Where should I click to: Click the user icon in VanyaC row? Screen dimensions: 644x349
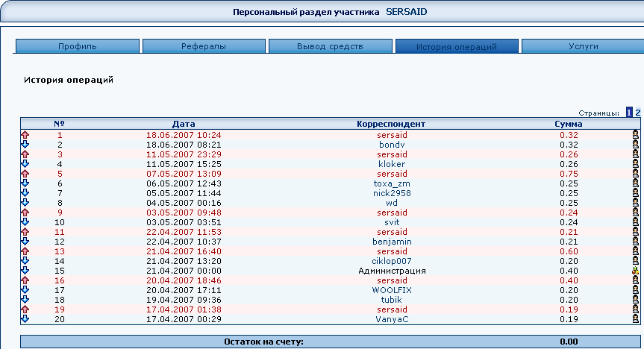[635, 319]
